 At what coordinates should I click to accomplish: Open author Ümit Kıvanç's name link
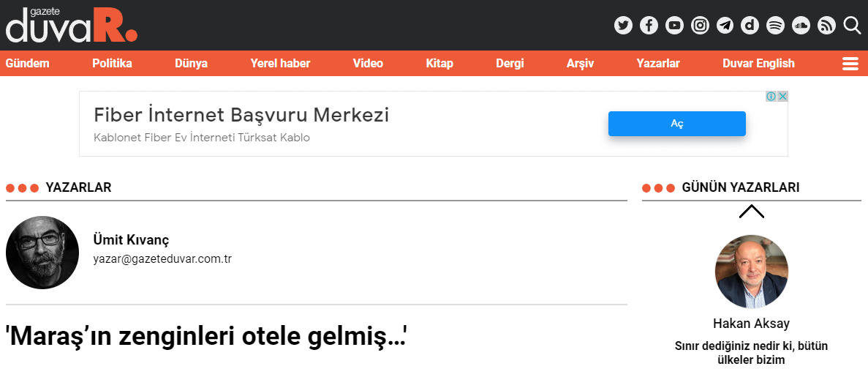tap(131, 240)
